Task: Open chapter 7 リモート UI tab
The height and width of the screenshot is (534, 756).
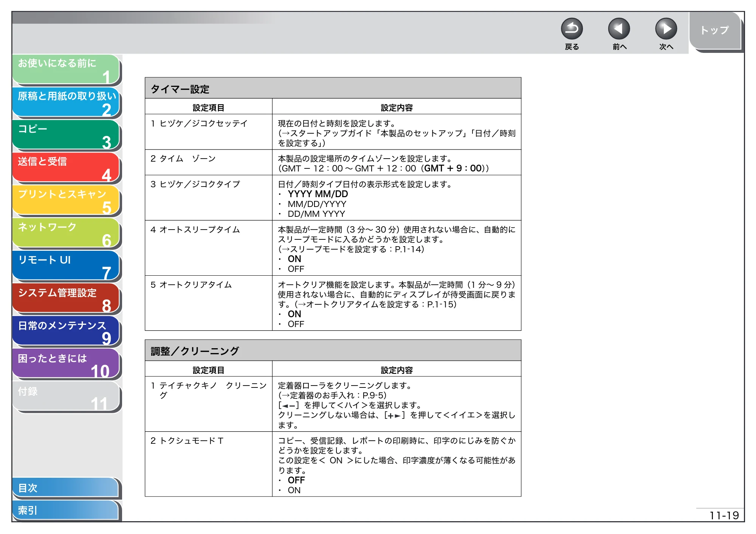Action: [x=66, y=266]
